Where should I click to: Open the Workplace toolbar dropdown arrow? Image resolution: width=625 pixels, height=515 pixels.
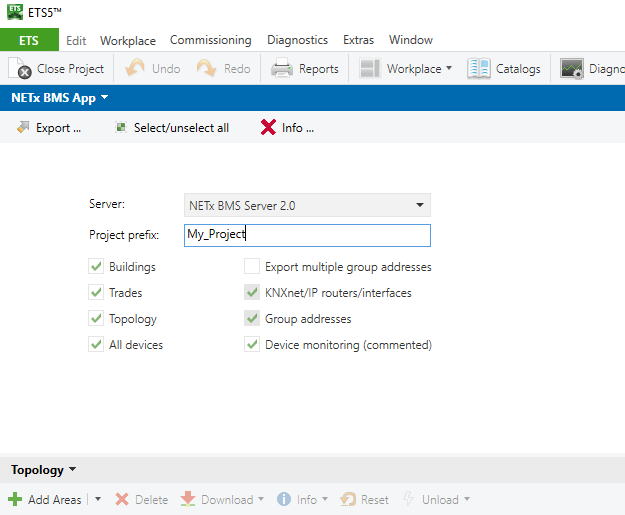pyautogui.click(x=449, y=68)
